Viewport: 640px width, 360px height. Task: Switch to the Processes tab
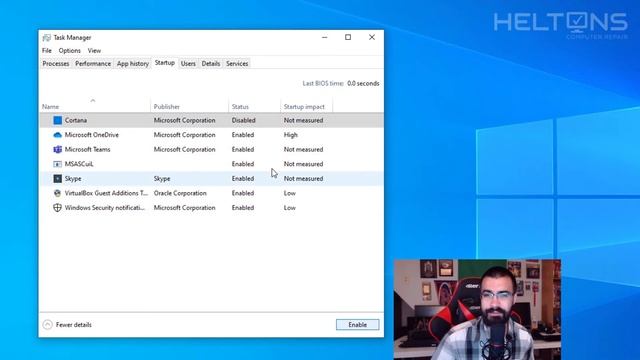click(x=56, y=64)
